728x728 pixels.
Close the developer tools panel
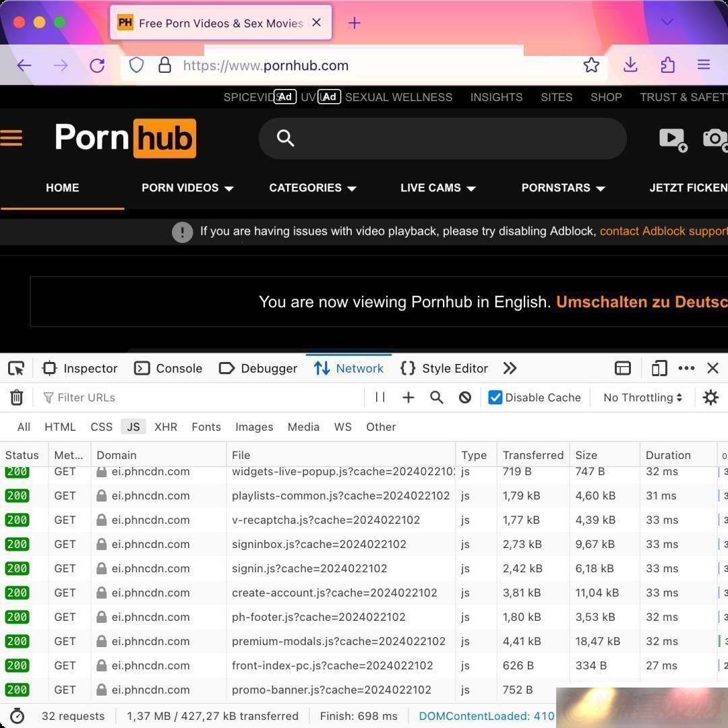point(712,368)
